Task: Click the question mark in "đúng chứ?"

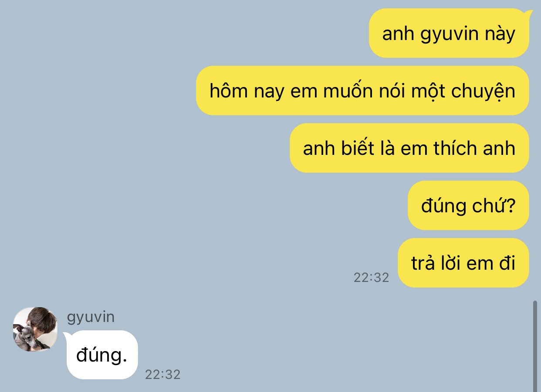Action: coord(511,205)
